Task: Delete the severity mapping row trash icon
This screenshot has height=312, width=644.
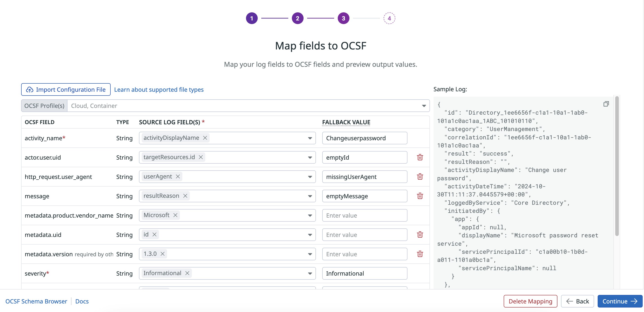Action: click(420, 273)
